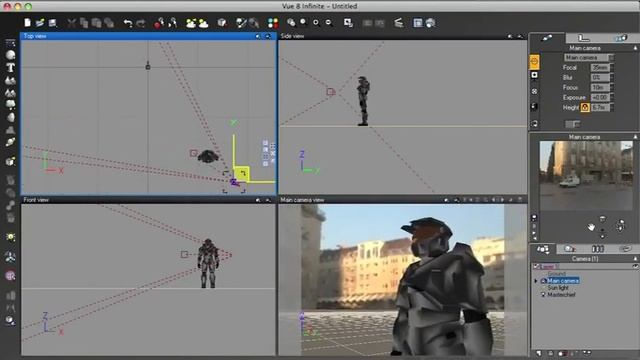Click the Height value field
640x360 pixels.
[600, 107]
